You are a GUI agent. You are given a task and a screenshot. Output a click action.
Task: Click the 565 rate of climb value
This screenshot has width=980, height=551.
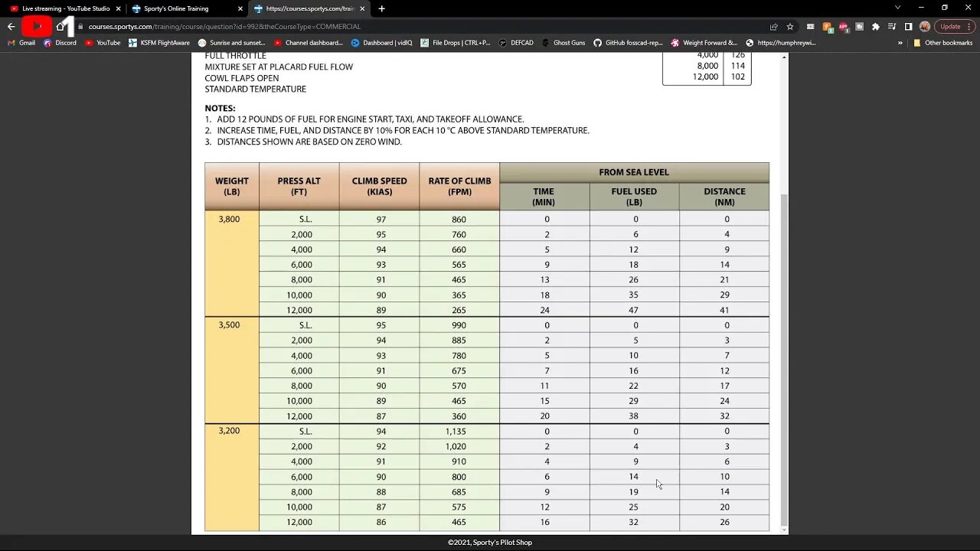[x=459, y=265]
